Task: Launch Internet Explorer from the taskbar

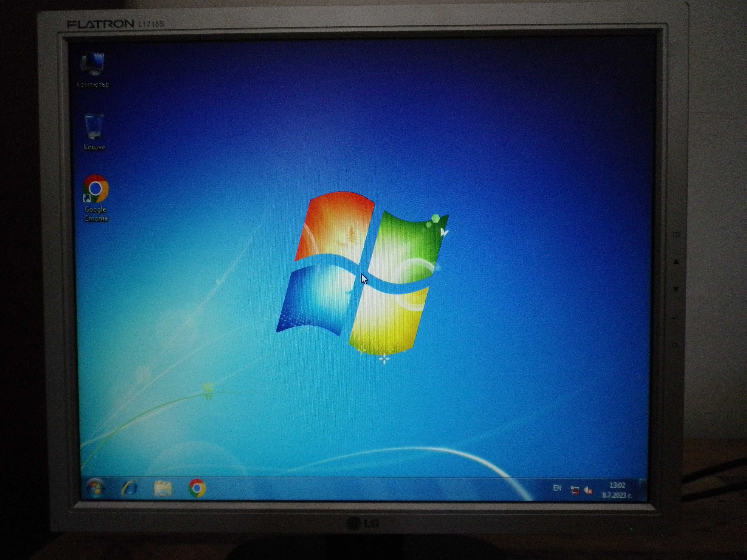Action: (129, 488)
